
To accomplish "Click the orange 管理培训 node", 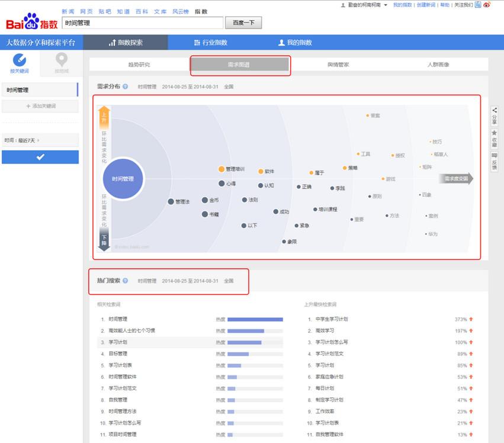I will tap(221, 169).
